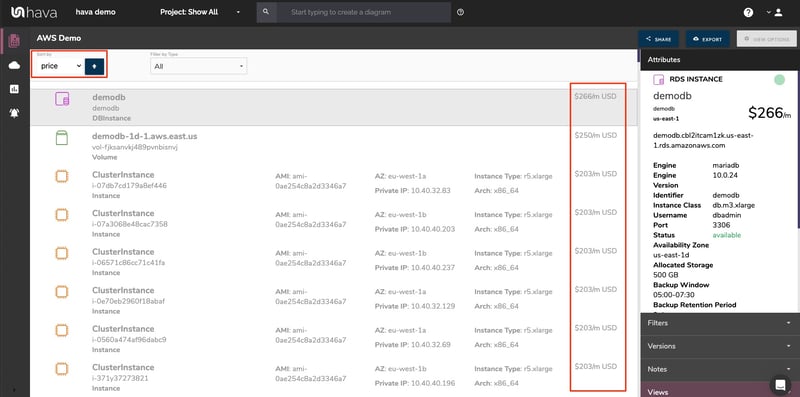
Task: Expand the Filters panel
Action: pyautogui.click(x=719, y=323)
